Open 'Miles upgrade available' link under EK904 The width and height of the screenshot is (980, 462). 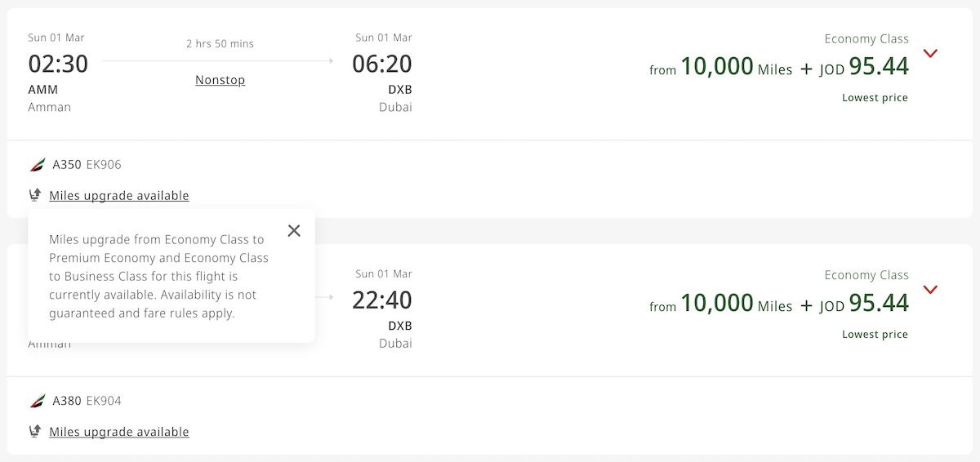(119, 432)
